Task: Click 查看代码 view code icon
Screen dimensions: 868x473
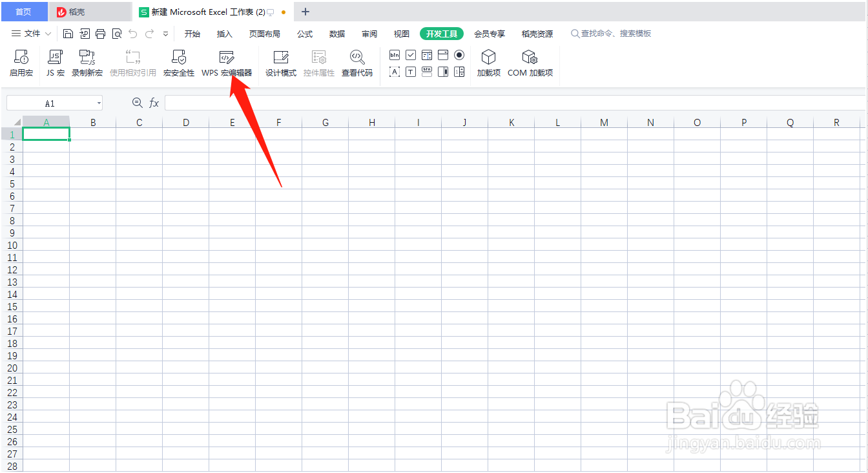Action: pyautogui.click(x=357, y=57)
